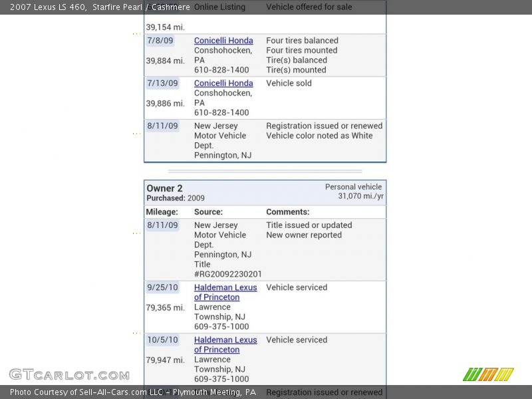Select the 79,947 mi. mileage value
This screenshot has height=399, width=532.
[x=166, y=360]
